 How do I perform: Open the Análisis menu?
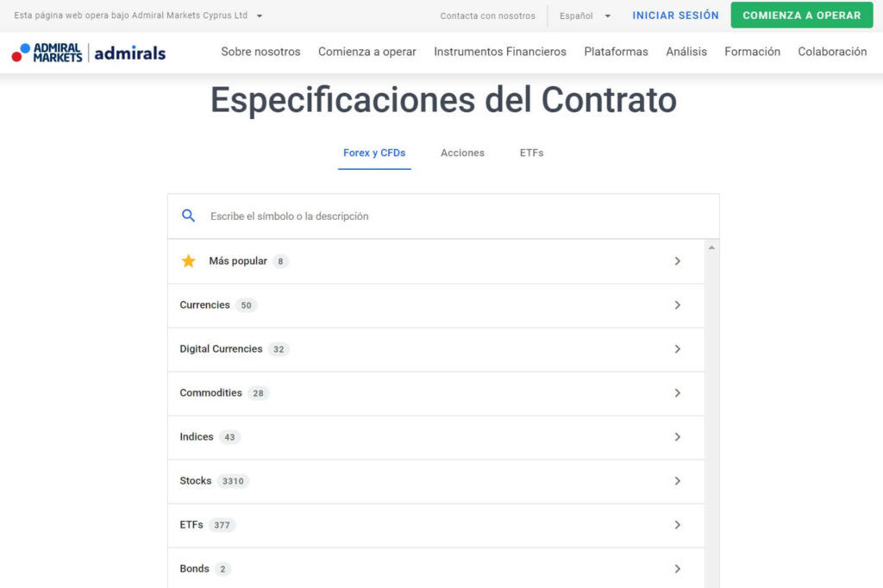pos(686,51)
